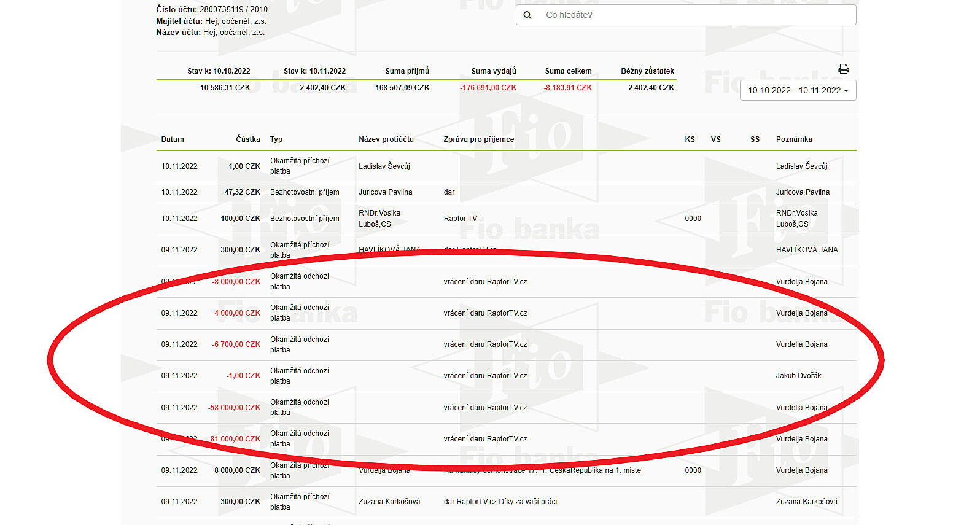Select the Jakub Dvořák note cell
The height and width of the screenshot is (525, 980).
(798, 376)
